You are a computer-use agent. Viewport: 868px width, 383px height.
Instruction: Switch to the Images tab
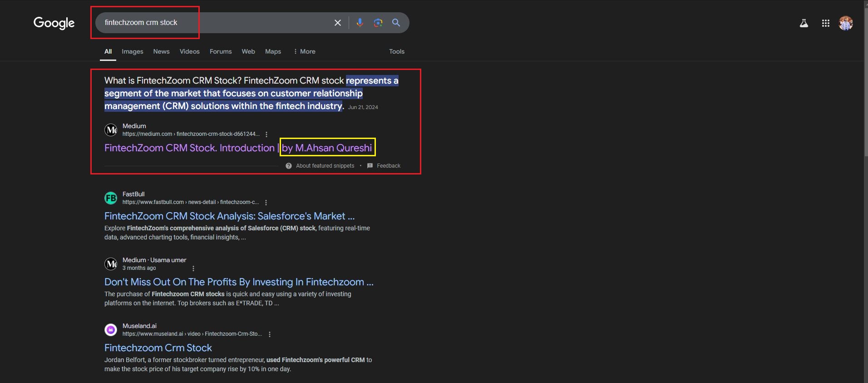[132, 51]
